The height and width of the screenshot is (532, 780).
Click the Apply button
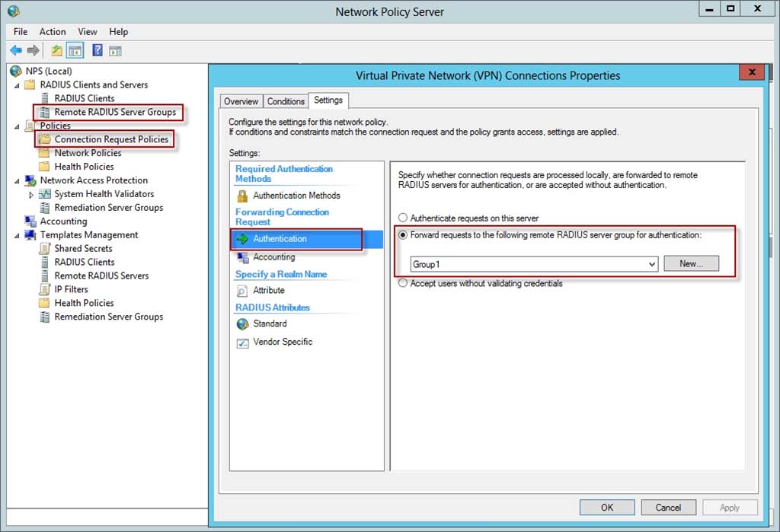[729, 507]
